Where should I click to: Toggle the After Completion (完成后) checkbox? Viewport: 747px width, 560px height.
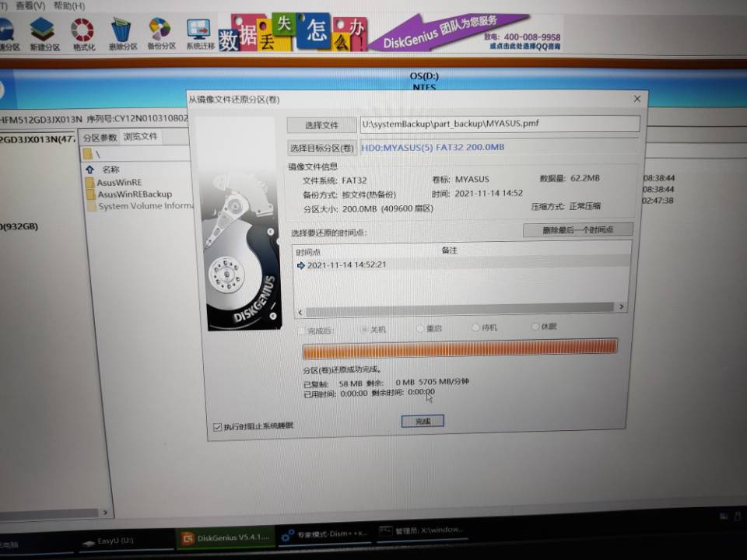pos(300,331)
